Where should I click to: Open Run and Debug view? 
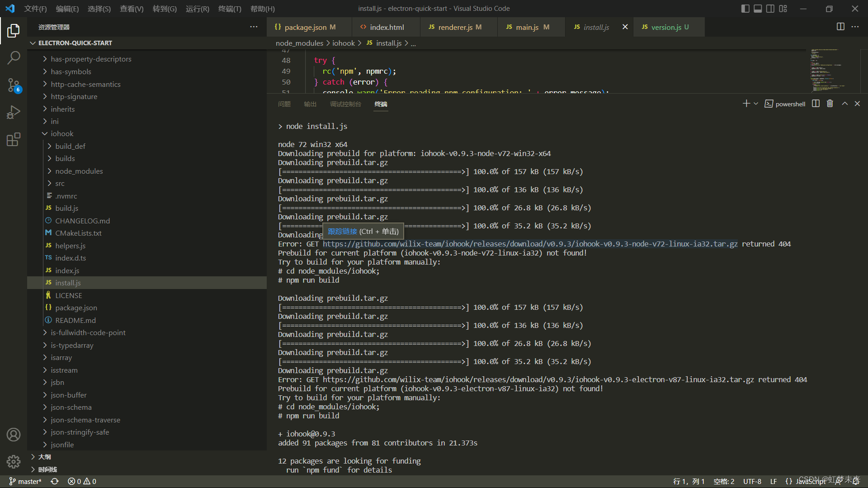coord(14,112)
